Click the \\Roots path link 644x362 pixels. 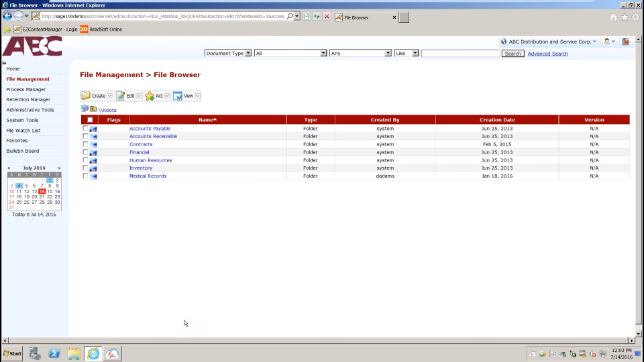107,110
